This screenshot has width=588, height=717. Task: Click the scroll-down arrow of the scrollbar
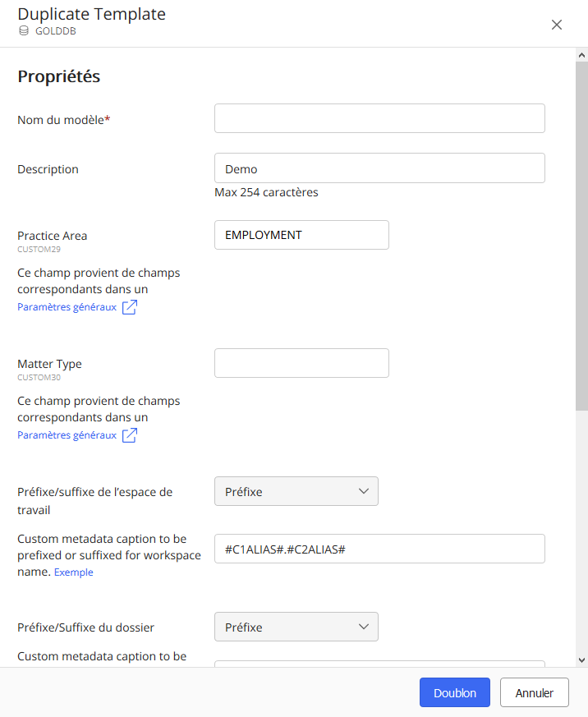pos(581,660)
